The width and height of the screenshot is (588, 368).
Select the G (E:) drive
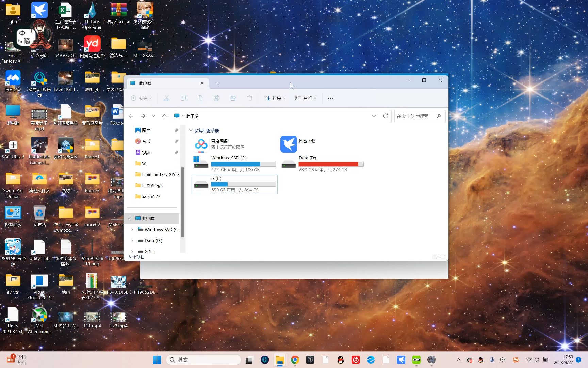(x=235, y=184)
